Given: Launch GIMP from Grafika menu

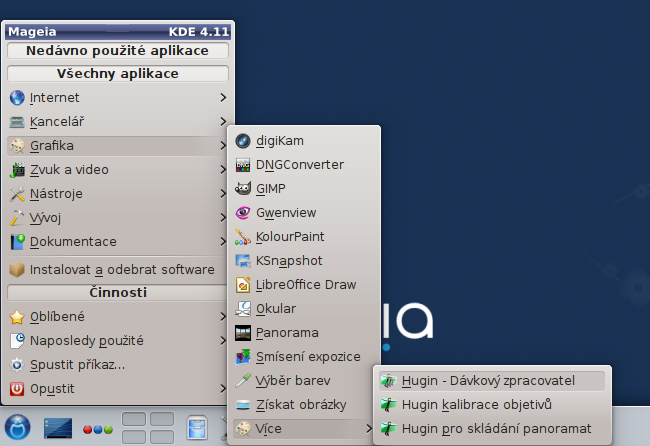Looking at the screenshot, I should [x=303, y=189].
